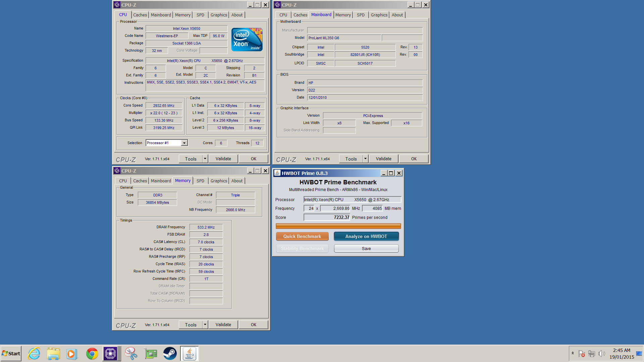
Task: Click the Southbridge value 82801JR (ICH10R)
Action: coord(365,55)
